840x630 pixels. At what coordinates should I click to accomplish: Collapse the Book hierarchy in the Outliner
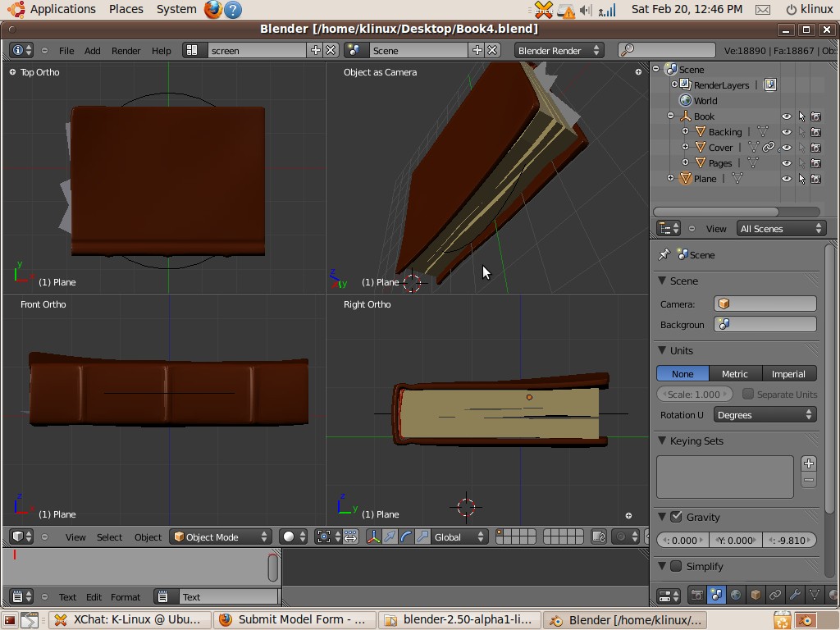670,116
